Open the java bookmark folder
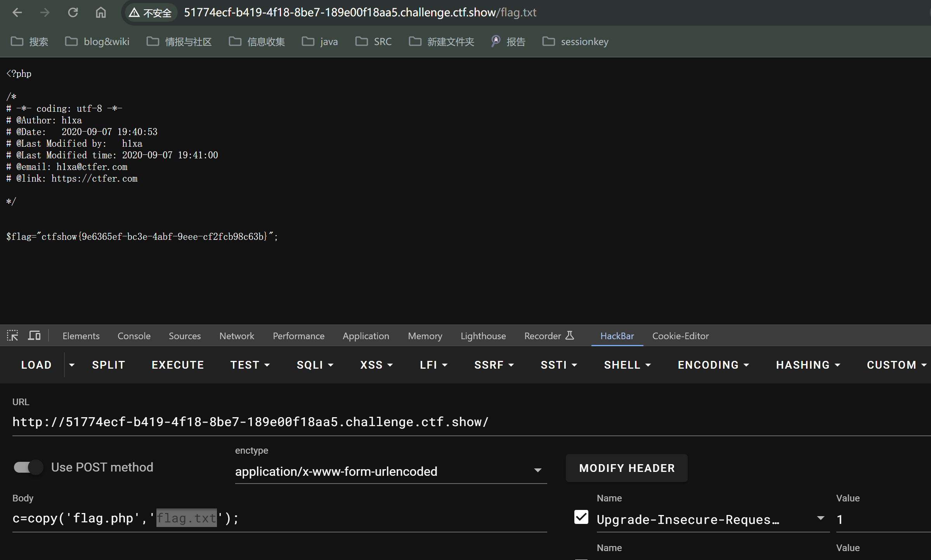The image size is (931, 560). click(x=320, y=42)
